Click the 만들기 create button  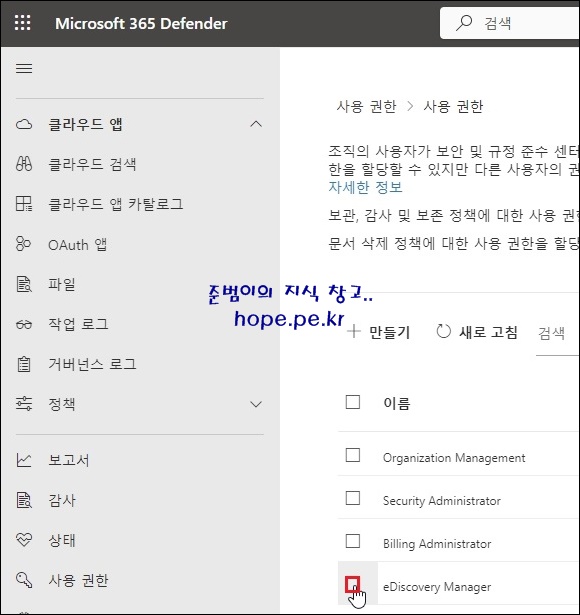378,332
